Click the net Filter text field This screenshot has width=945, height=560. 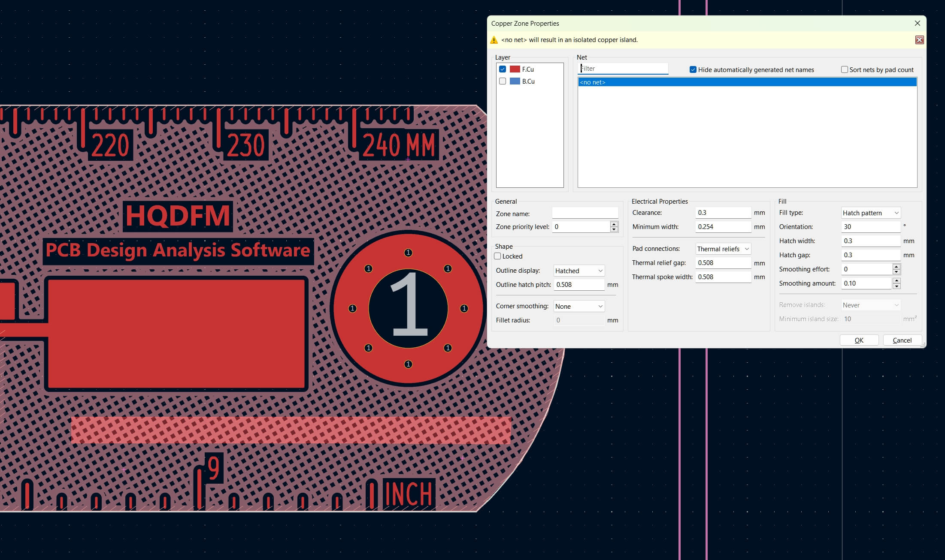622,69
